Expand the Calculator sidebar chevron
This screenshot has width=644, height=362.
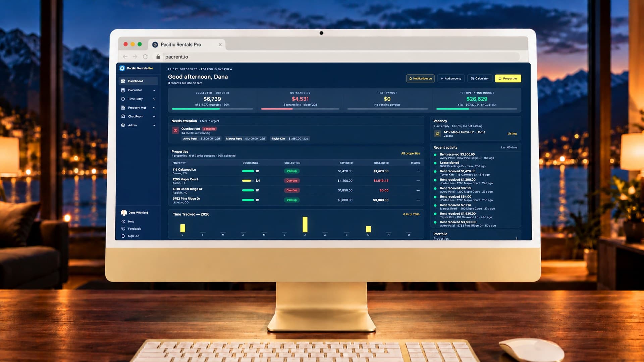(154, 90)
